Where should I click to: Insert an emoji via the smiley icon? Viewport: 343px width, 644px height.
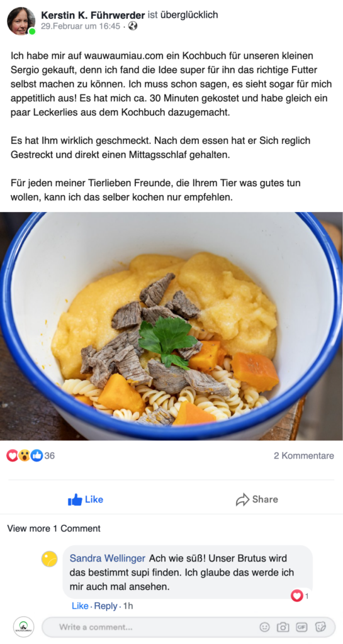point(264,627)
